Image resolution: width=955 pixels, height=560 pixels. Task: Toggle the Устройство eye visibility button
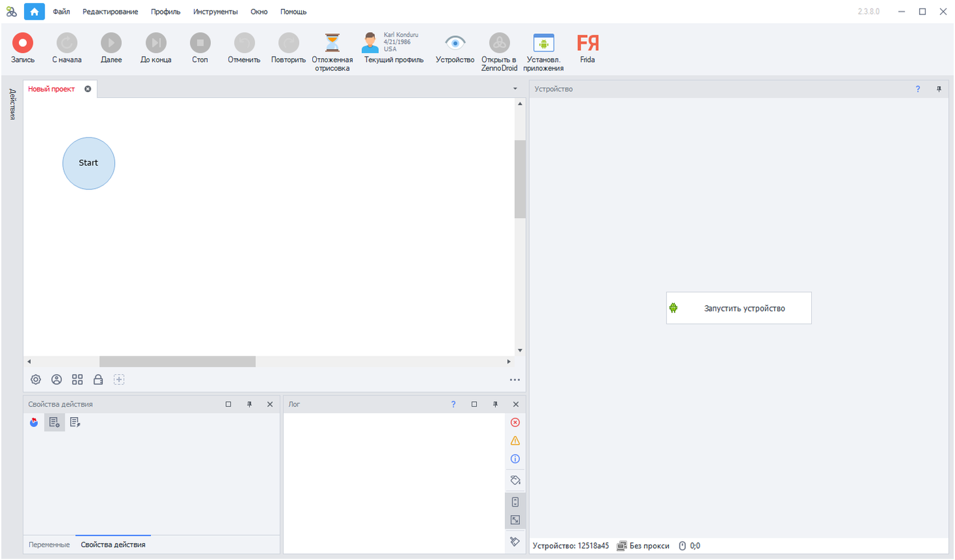(455, 43)
